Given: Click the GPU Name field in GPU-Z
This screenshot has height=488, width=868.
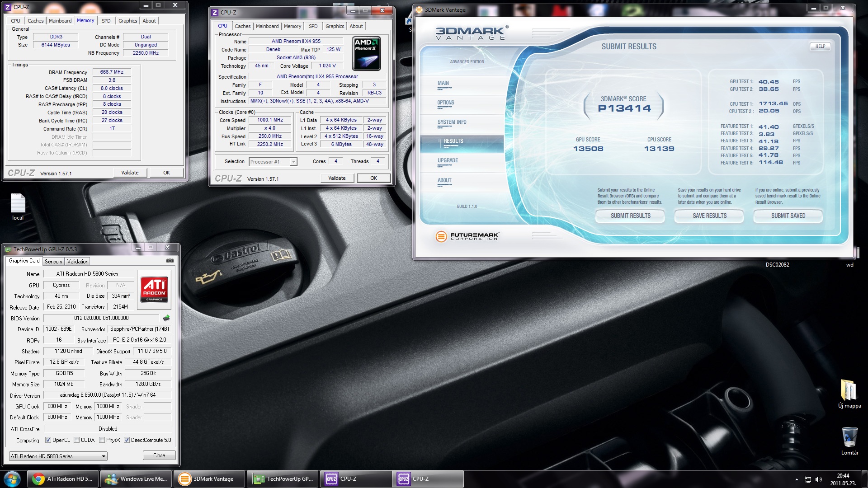Looking at the screenshot, I should coord(88,274).
